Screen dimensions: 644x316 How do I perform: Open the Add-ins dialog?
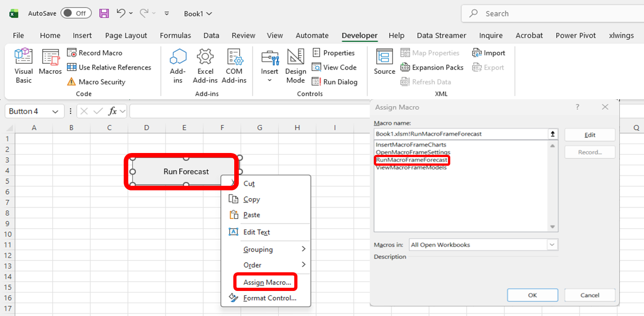[x=178, y=66]
